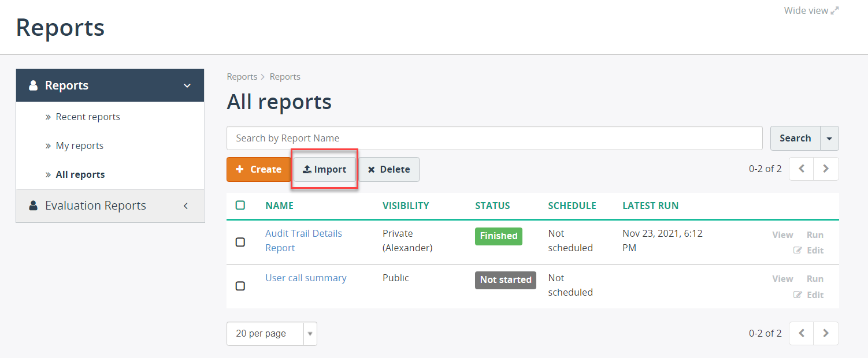The image size is (868, 358).
Task: Open My reports in sidebar
Action: (80, 146)
